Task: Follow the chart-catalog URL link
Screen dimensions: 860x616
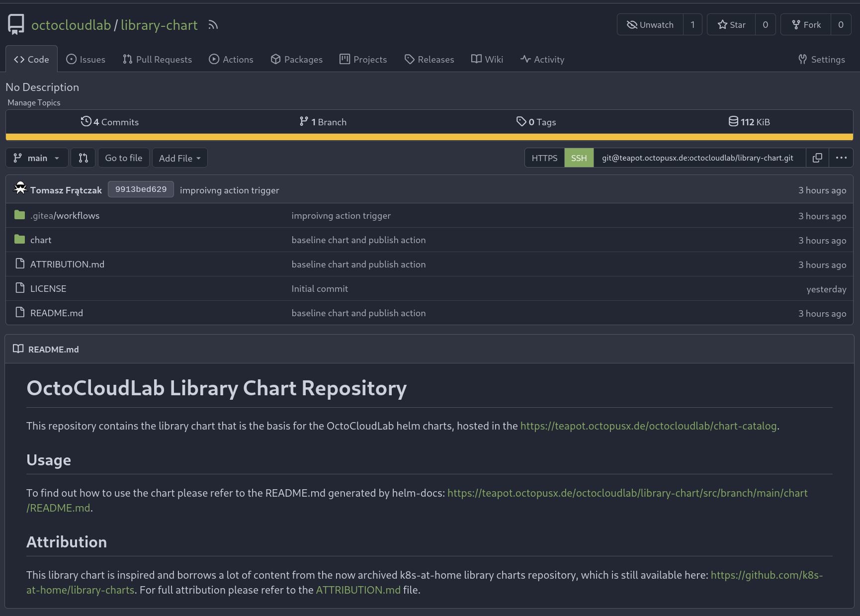Action: (648, 426)
